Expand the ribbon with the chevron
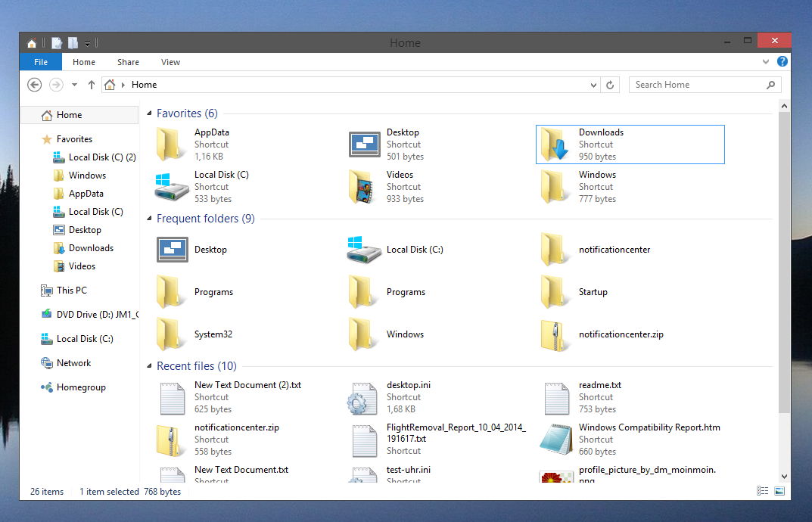 pyautogui.click(x=766, y=61)
